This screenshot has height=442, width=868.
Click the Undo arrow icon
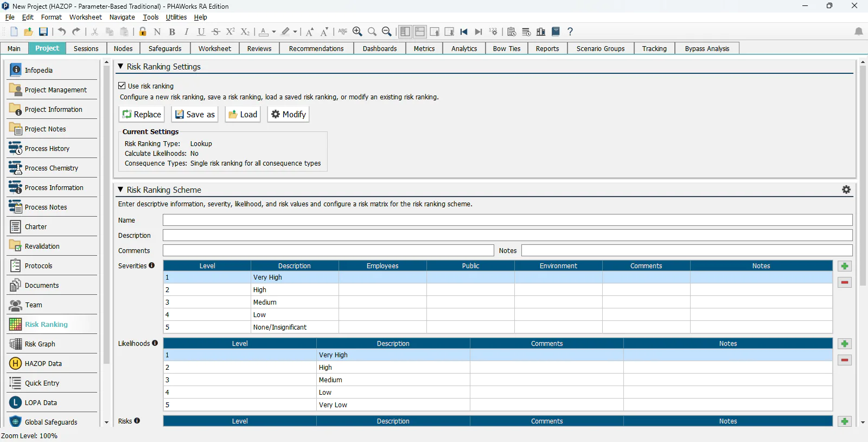click(62, 31)
